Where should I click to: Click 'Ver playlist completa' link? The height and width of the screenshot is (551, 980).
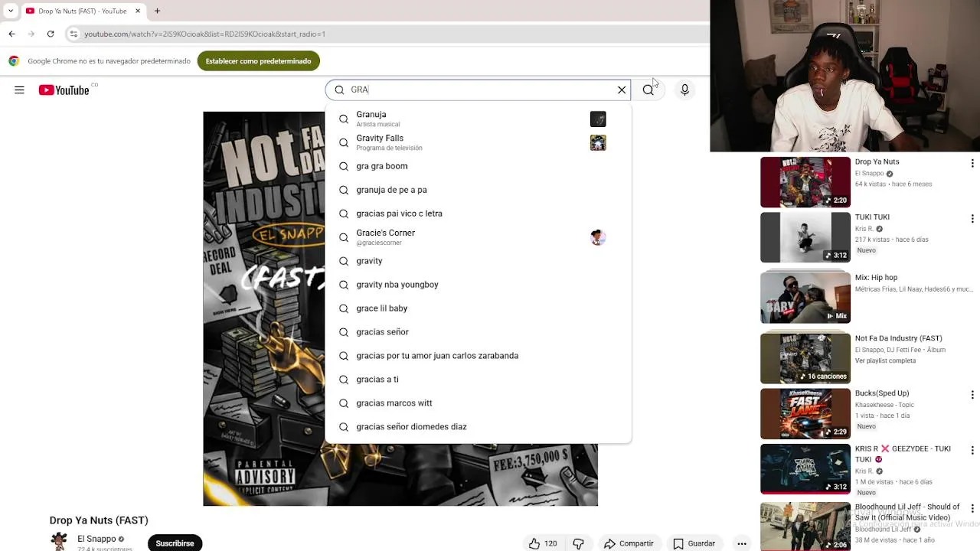coord(885,360)
